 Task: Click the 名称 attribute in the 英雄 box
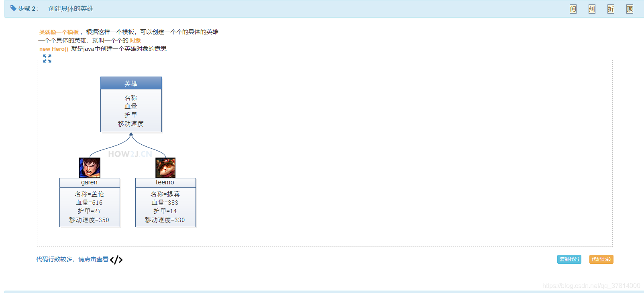pos(131,98)
